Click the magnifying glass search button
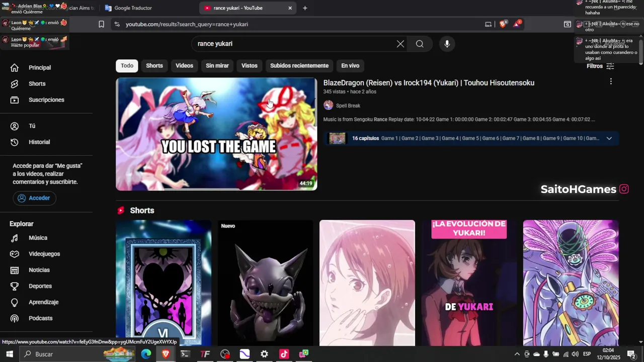This screenshot has width=644, height=362. click(420, 44)
